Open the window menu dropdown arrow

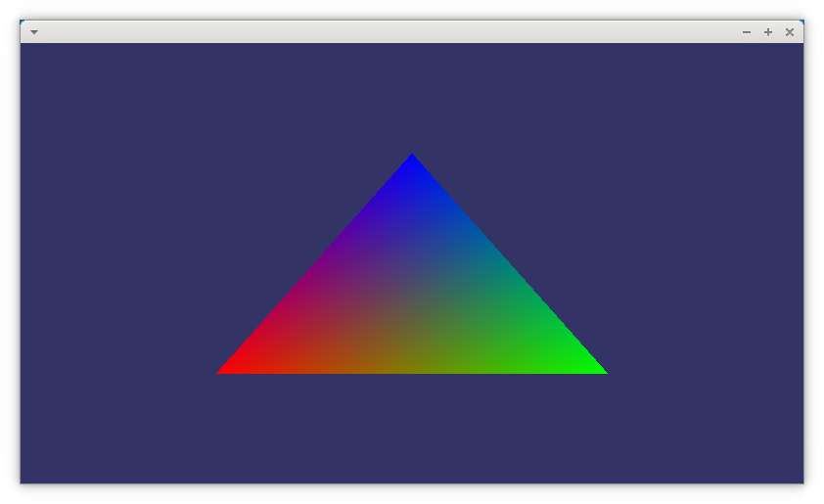pos(34,32)
